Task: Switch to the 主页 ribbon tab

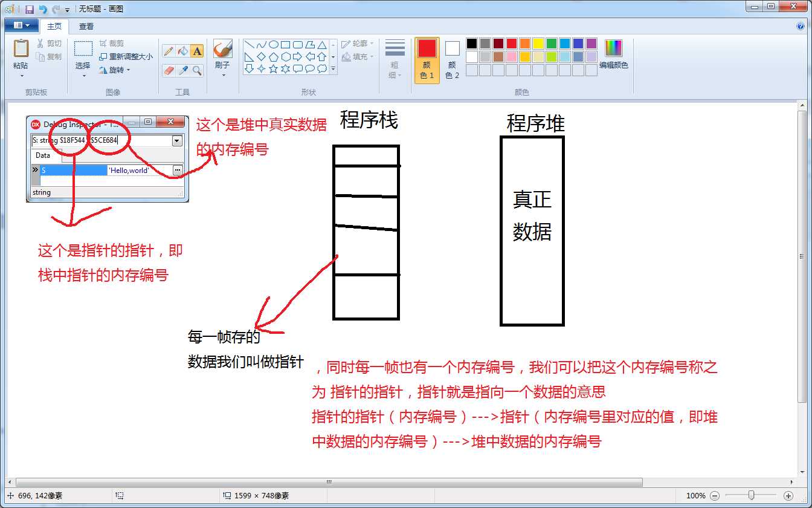Action: [54, 26]
